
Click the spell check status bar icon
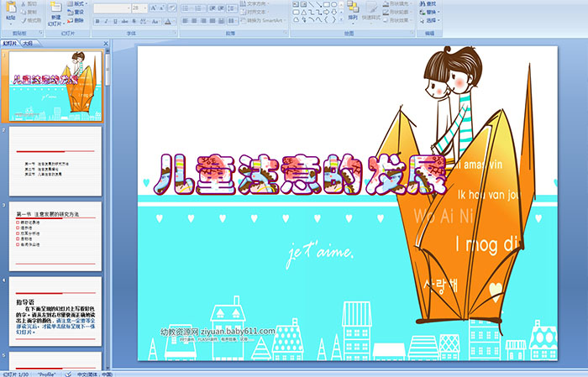coord(68,374)
